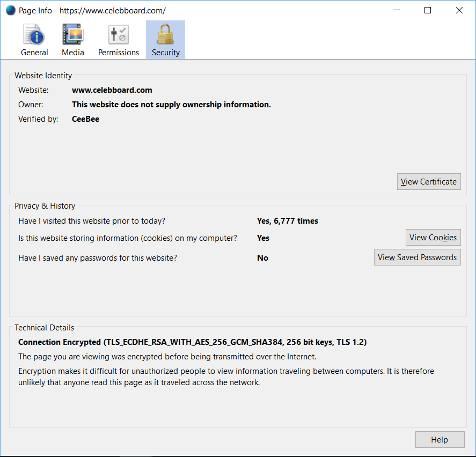The width and height of the screenshot is (476, 457).
Task: Click View Saved Passwords button
Action: tap(417, 257)
